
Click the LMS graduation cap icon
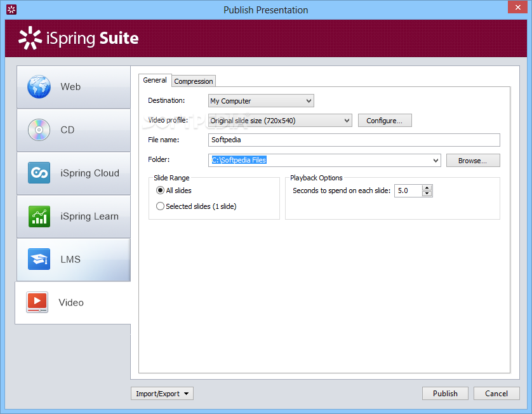pyautogui.click(x=39, y=259)
